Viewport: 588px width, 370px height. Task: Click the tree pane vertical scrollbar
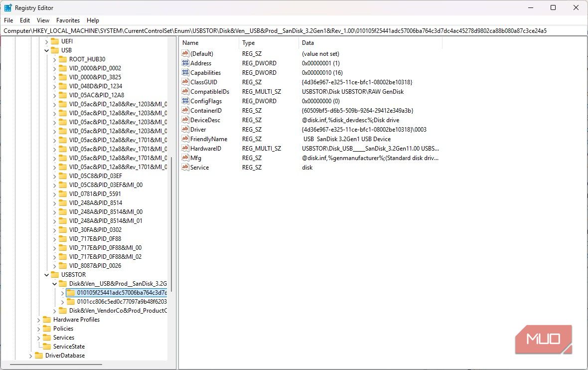[171, 224]
